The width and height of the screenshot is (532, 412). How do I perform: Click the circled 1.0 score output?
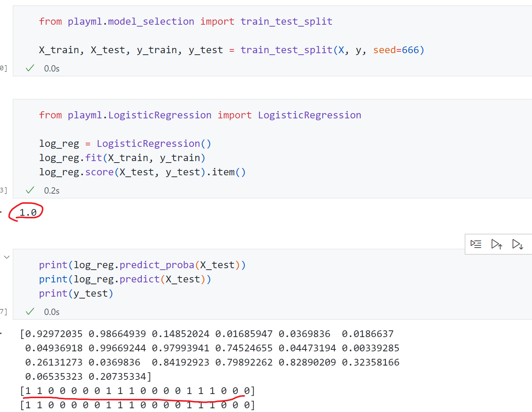tap(28, 212)
